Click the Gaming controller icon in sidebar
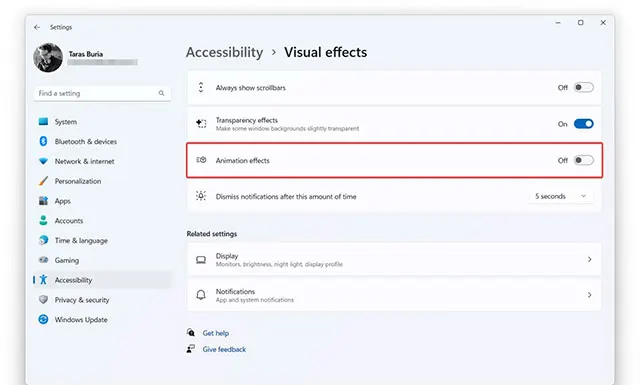Image resolution: width=640 pixels, height=385 pixels. [43, 260]
